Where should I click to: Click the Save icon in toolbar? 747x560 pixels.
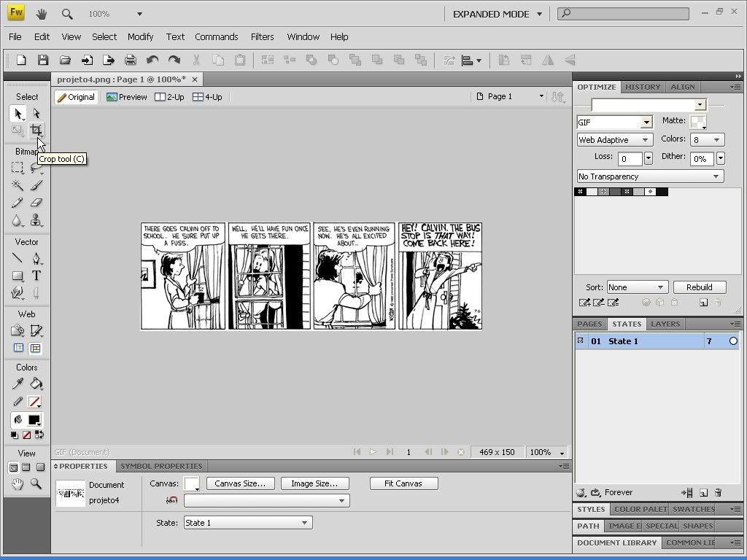coord(43,60)
